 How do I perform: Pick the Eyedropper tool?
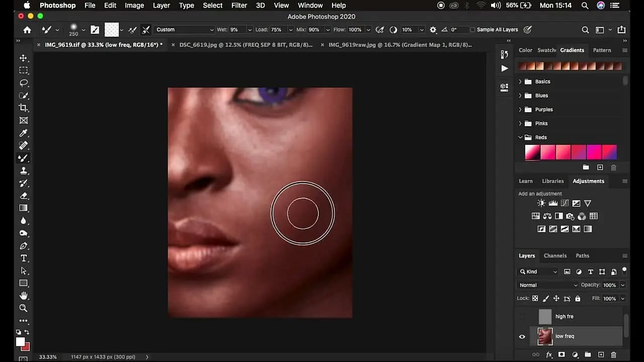point(24,133)
